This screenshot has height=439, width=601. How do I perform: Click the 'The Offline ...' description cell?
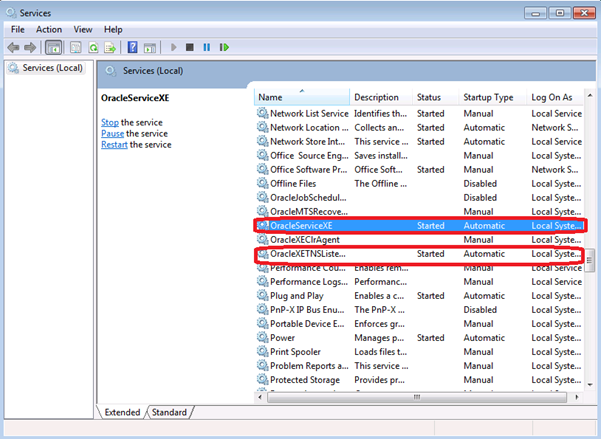(x=380, y=183)
